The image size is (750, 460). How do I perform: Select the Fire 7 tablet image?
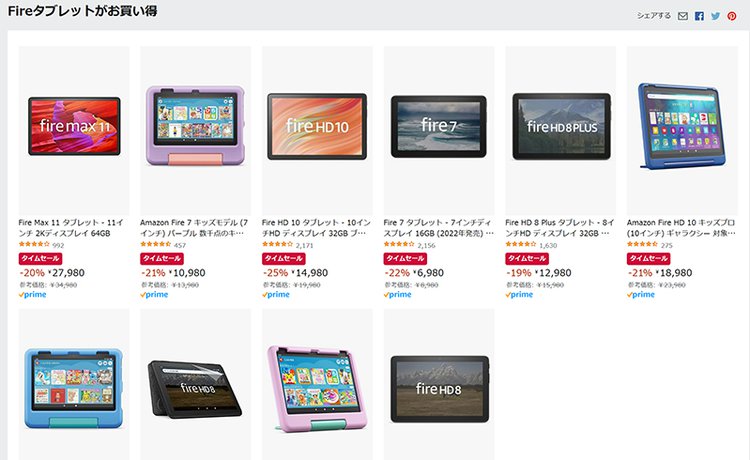point(439,126)
